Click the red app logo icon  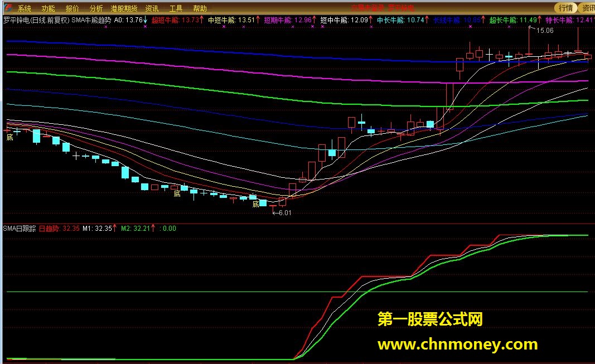coord(7,8)
